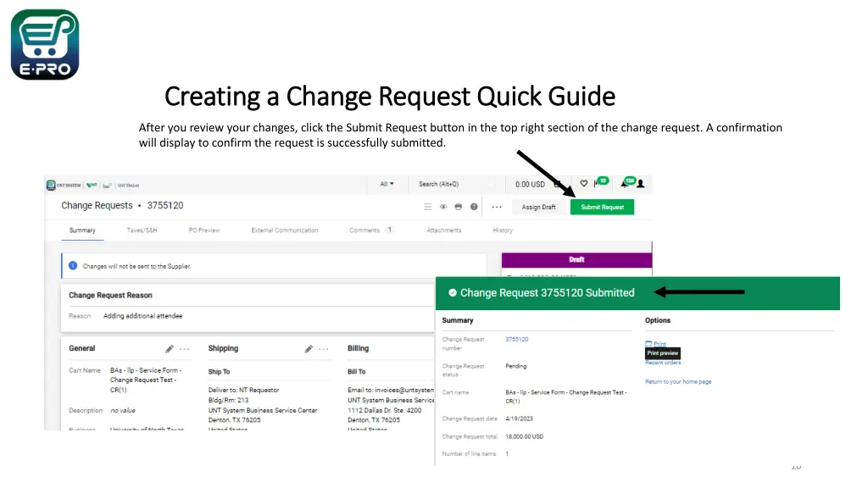Switch to the Taxes/S&H tab
Image resolution: width=868 pixels, height=488 pixels.
point(142,230)
